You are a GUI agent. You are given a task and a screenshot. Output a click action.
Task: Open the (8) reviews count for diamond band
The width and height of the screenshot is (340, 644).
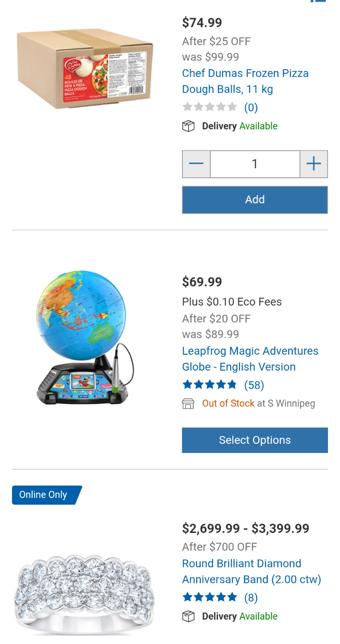tap(251, 598)
